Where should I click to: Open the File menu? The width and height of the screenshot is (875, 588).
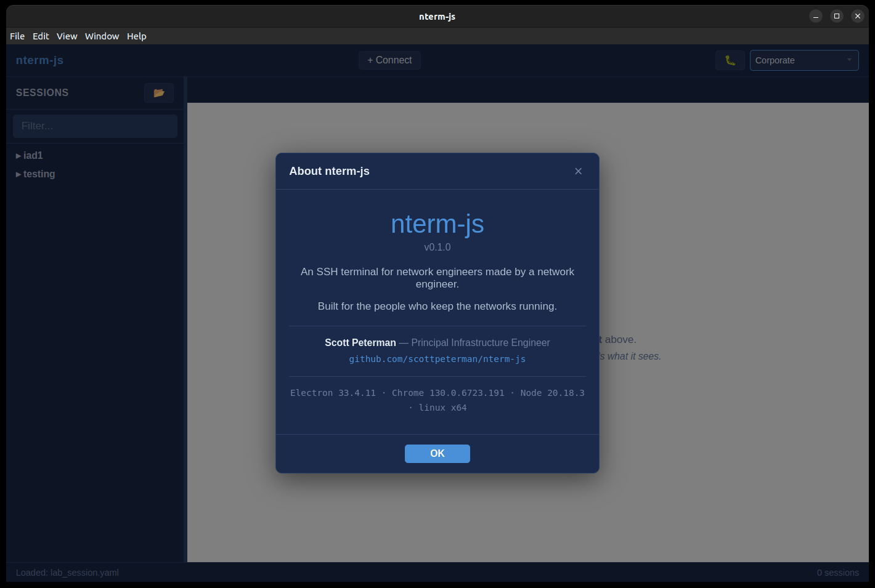click(x=17, y=36)
